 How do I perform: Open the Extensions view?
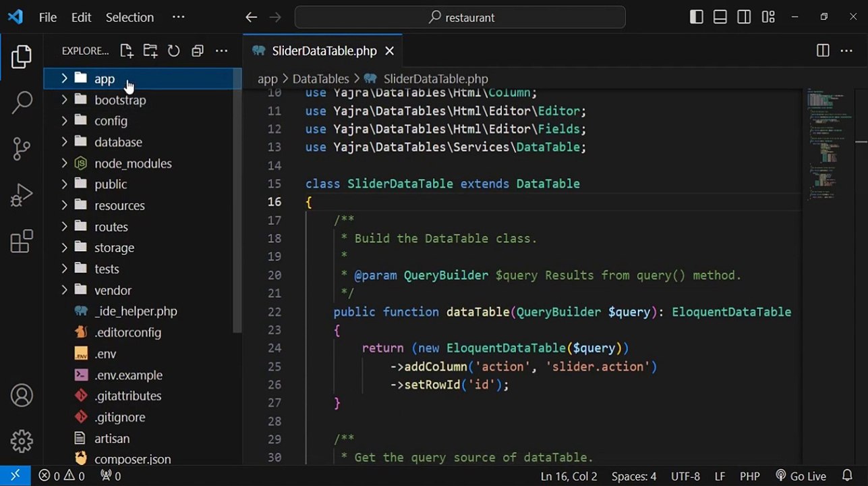coord(22,241)
